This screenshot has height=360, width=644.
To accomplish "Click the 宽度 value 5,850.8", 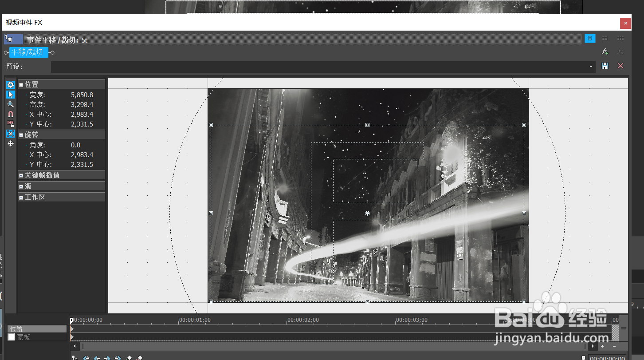I will point(82,95).
